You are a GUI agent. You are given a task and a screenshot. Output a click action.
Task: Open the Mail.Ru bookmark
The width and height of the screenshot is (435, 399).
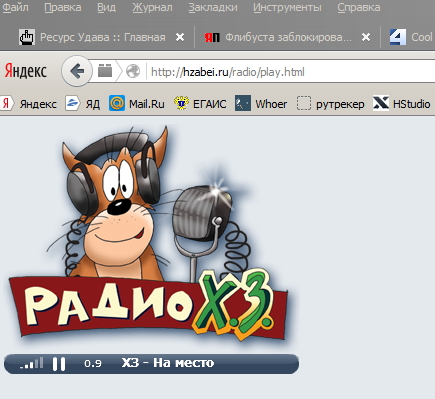point(137,104)
